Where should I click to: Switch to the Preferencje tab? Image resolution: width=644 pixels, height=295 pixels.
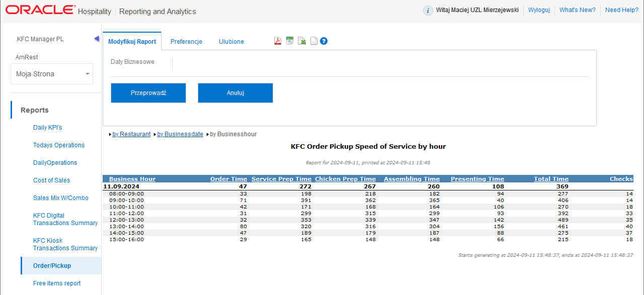coord(186,42)
